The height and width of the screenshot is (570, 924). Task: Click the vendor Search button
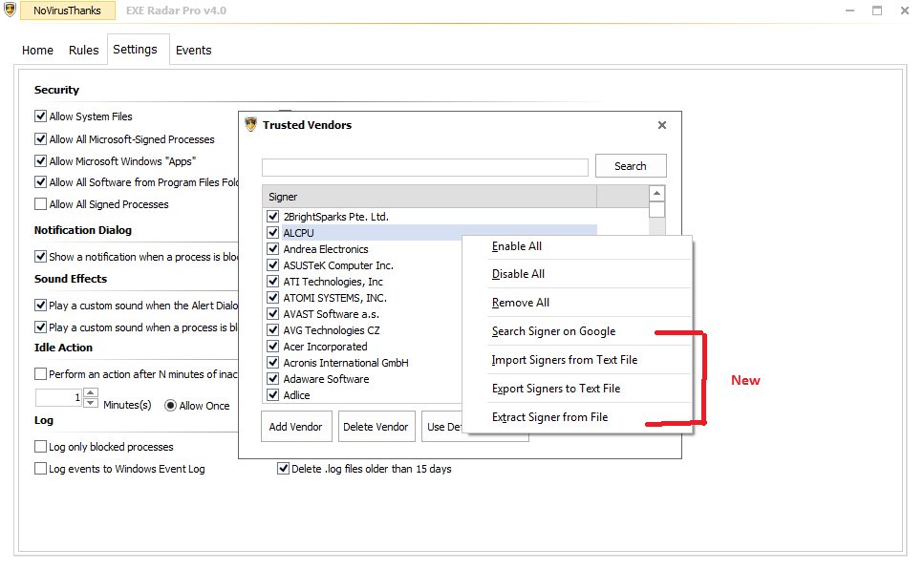click(630, 166)
